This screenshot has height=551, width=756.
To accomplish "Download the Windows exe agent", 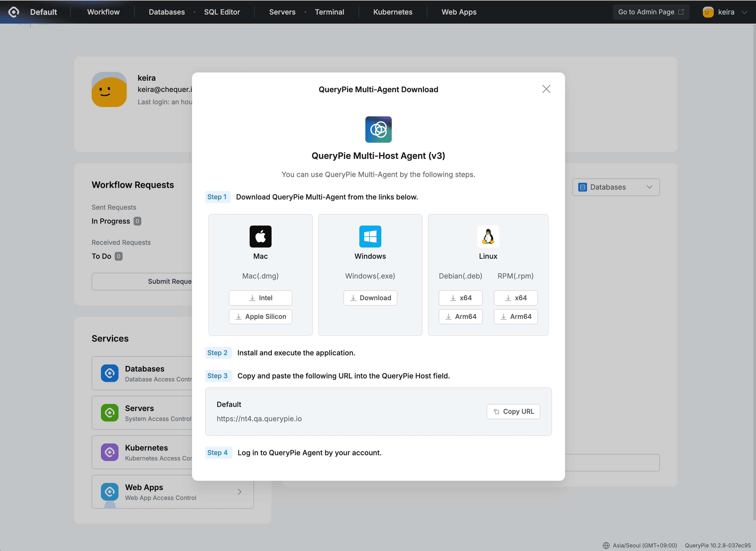I will (x=370, y=298).
